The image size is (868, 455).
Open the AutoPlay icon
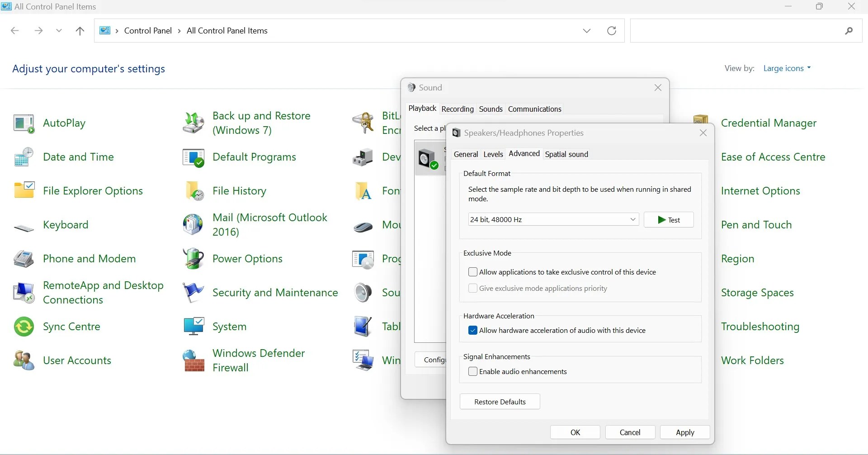point(24,123)
